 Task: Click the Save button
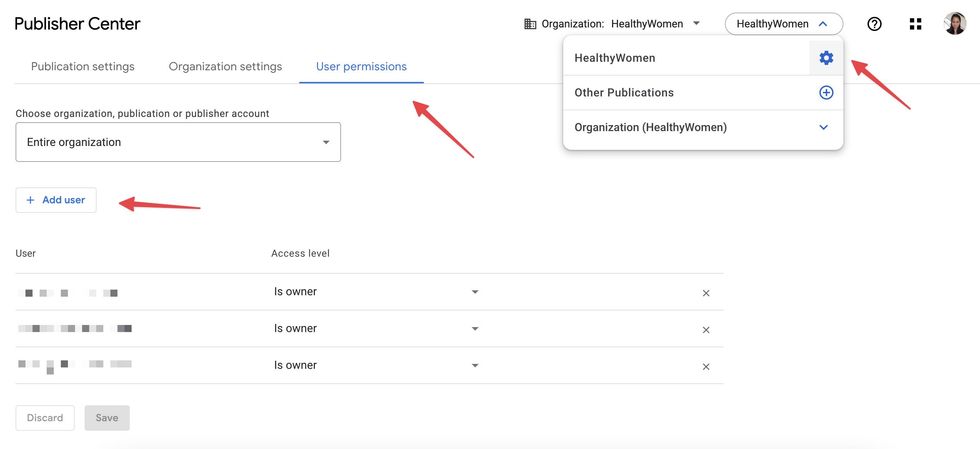coord(107,418)
